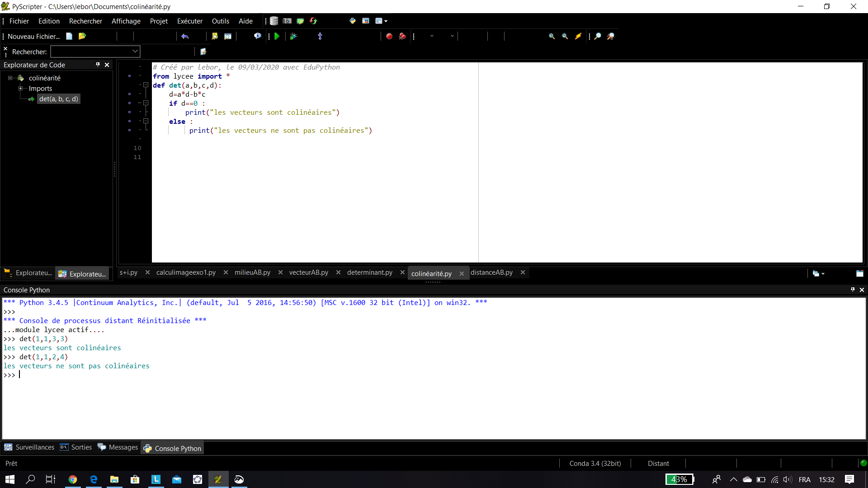Click the undo arrow icon
The height and width of the screenshot is (488, 868).
click(184, 36)
